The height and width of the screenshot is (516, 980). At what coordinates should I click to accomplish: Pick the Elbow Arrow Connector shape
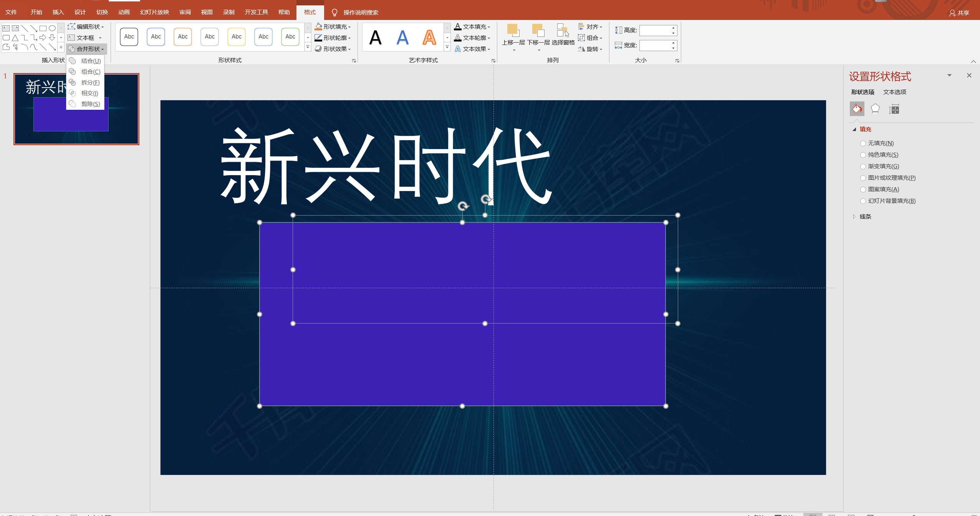tap(34, 38)
